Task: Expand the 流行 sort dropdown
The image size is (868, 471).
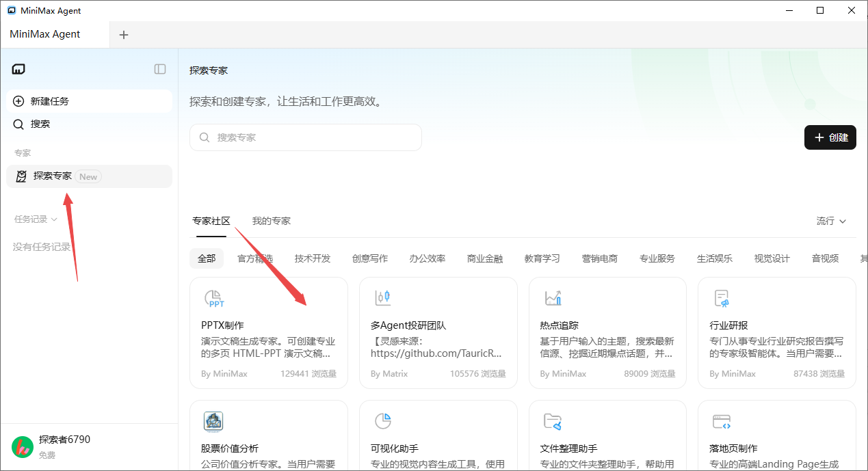Action: pyautogui.click(x=831, y=221)
